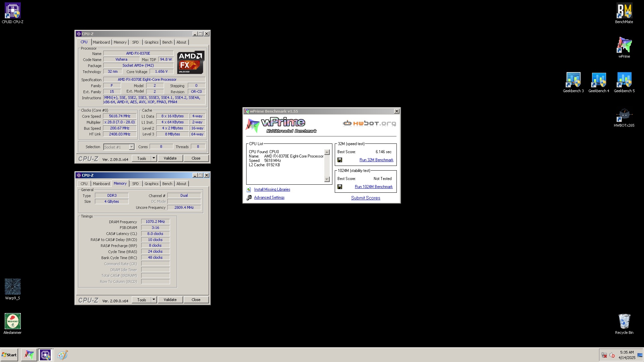This screenshot has width=644, height=362.
Task: Open the BenchMate desktop shortcut
Action: click(624, 13)
